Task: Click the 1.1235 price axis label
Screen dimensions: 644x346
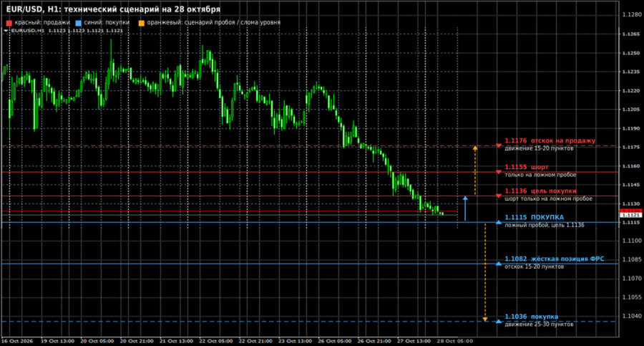Action: (x=632, y=72)
